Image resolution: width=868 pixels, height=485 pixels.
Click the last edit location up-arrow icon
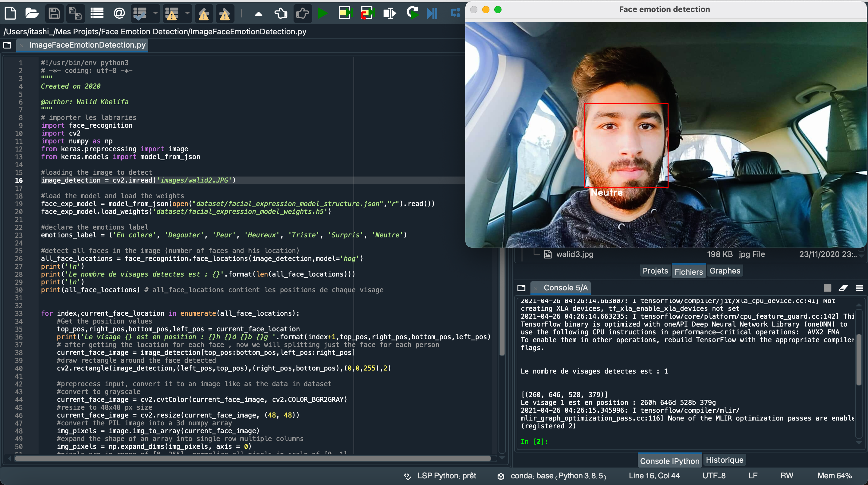pos(259,14)
